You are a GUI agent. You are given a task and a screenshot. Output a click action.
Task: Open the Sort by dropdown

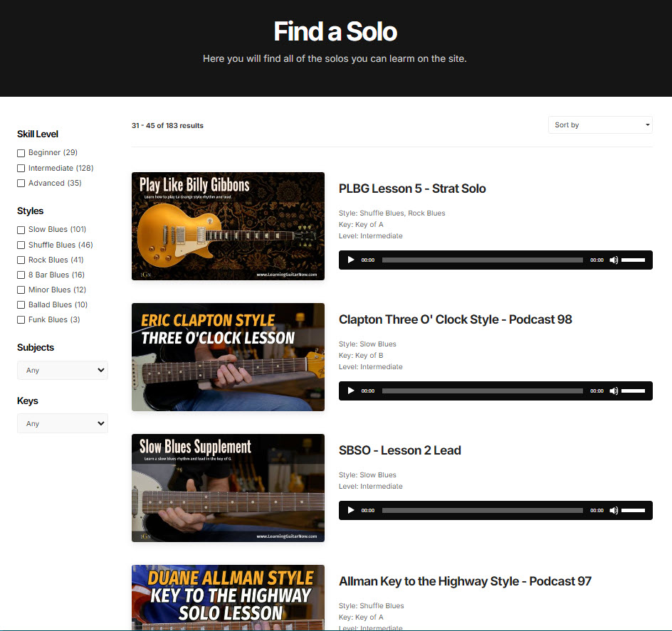point(600,125)
